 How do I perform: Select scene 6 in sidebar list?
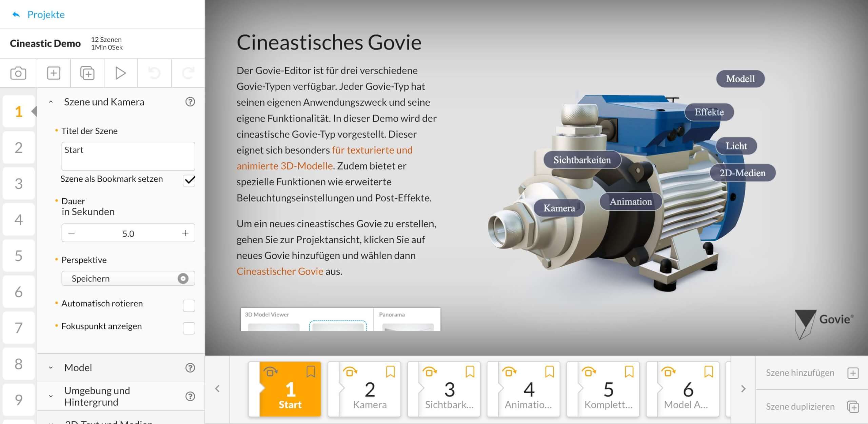tap(19, 292)
